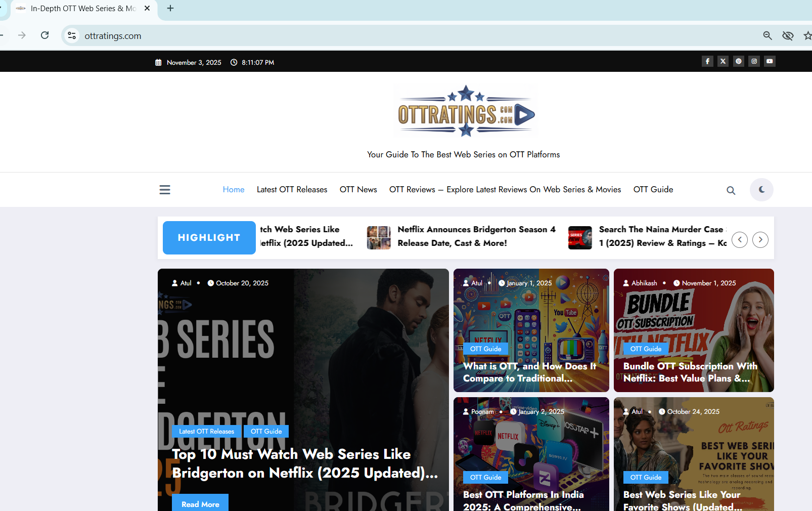The width and height of the screenshot is (812, 511).
Task: Switch to the In-Depth OTT Web Series tab
Action: (x=83, y=9)
